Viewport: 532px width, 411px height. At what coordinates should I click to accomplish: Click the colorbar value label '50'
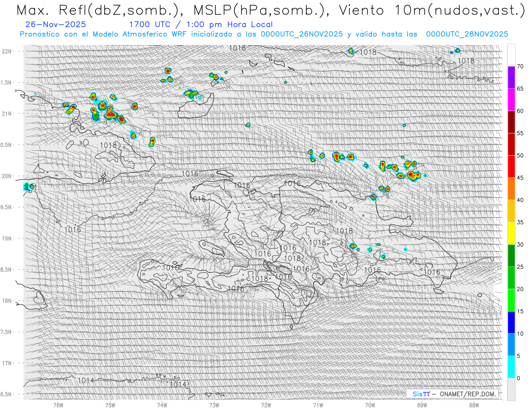point(520,156)
